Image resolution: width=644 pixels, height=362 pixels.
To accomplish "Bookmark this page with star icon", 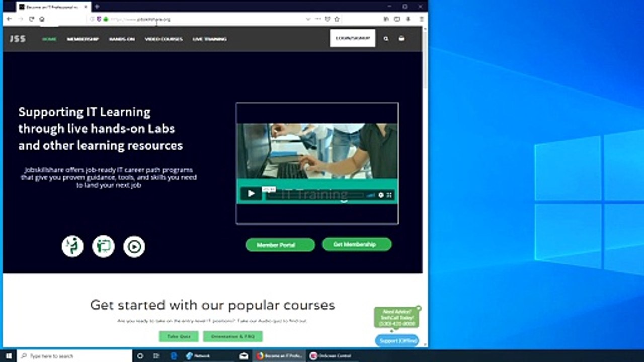I will click(337, 19).
